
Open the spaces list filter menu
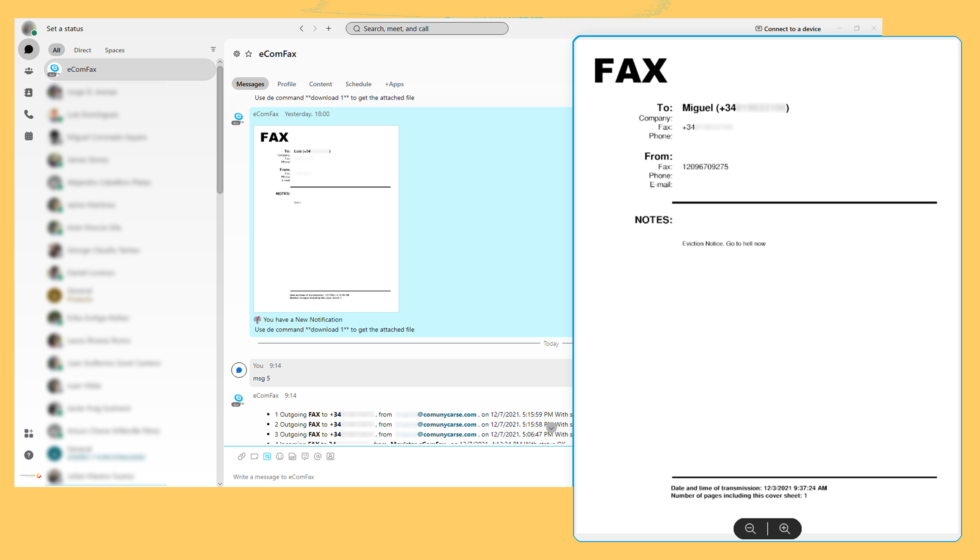[x=213, y=50]
